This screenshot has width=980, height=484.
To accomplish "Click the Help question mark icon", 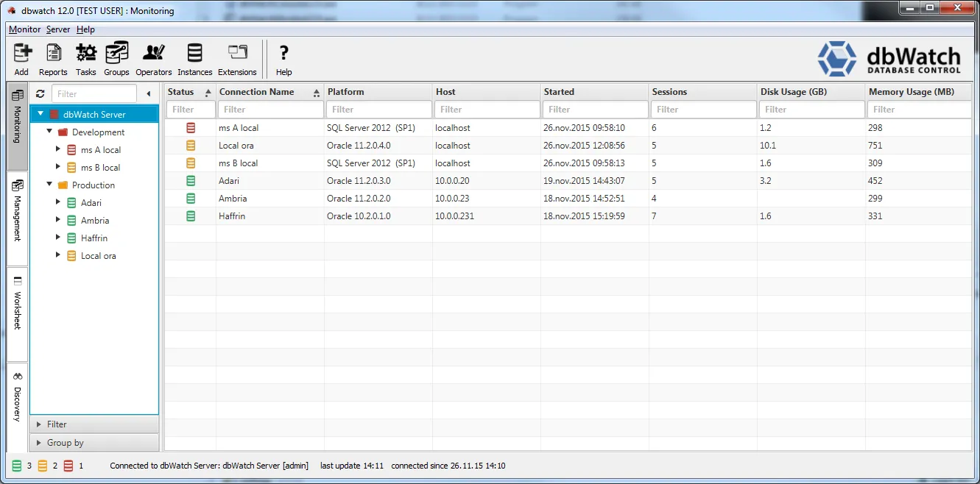I will pyautogui.click(x=284, y=53).
